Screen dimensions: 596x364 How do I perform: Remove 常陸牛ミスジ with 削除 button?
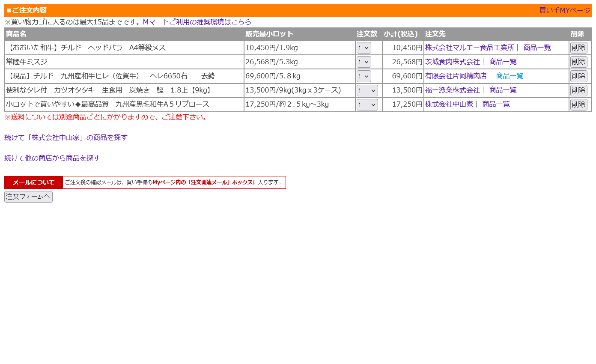tap(578, 62)
